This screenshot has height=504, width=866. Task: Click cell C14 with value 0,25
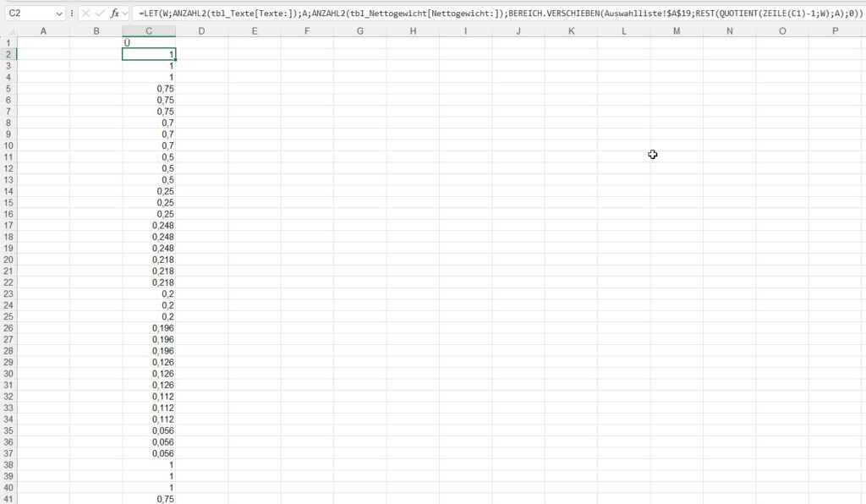tap(149, 191)
